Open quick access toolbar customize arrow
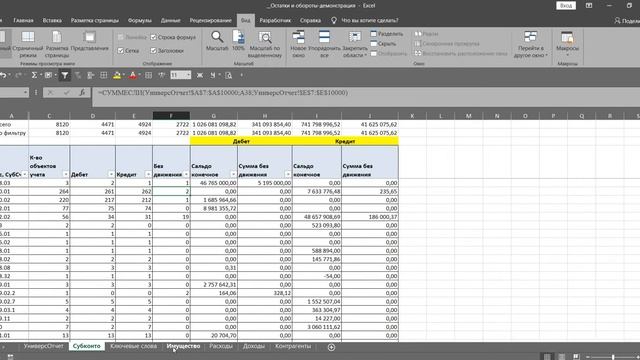The image size is (640, 360). coord(242,75)
